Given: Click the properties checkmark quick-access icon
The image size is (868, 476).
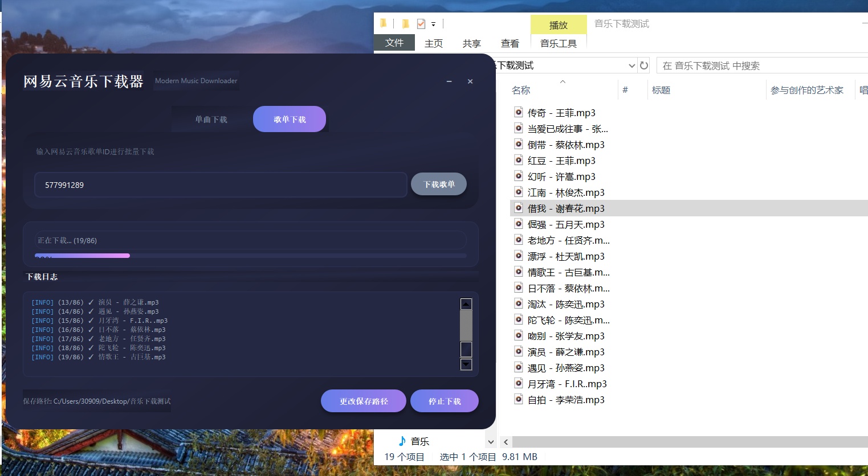Looking at the screenshot, I should (x=421, y=23).
